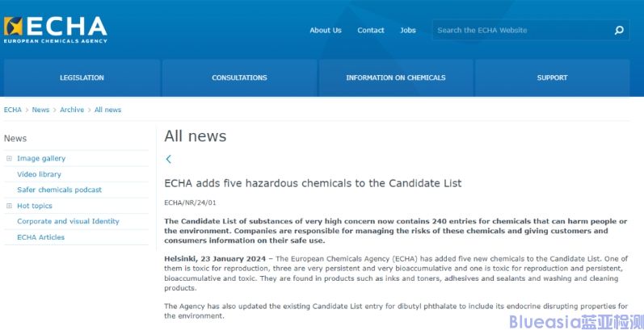Navigate to News in the breadcrumb
Screen dimensions: 644x330
pos(40,110)
